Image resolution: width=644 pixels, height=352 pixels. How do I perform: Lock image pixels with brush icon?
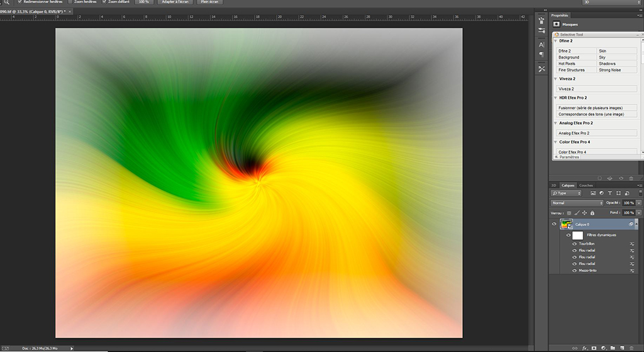pyautogui.click(x=577, y=213)
